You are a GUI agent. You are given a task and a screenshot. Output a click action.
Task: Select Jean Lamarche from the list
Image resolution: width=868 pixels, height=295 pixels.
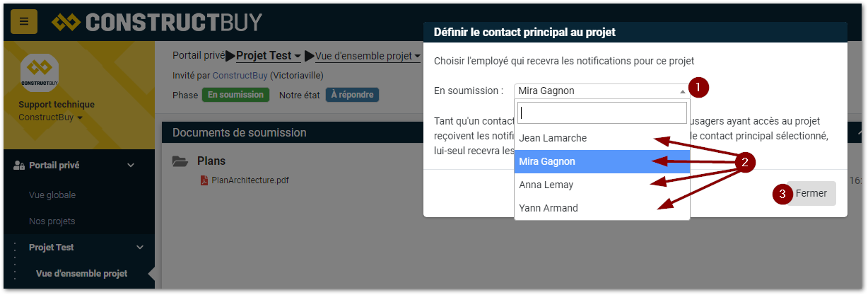point(553,138)
